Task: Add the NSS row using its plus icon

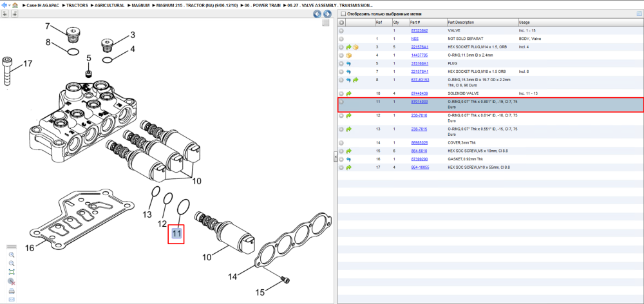Action: point(341,39)
